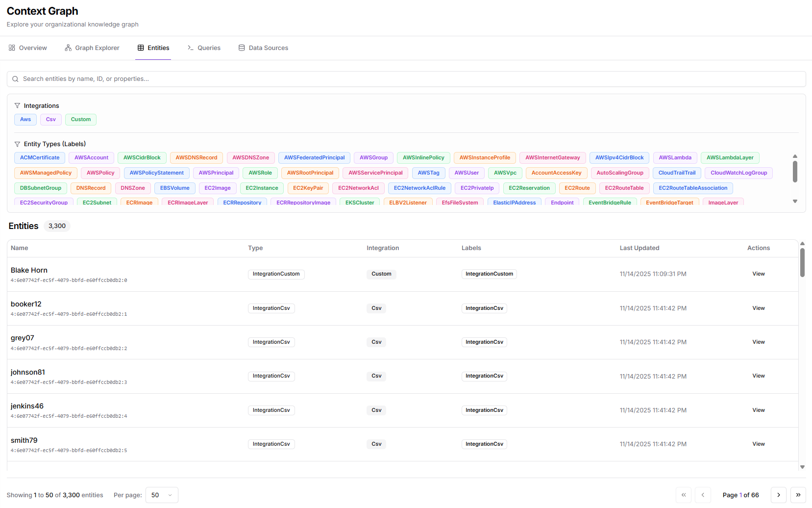Select the Graph Explorer branching icon

pos(68,48)
